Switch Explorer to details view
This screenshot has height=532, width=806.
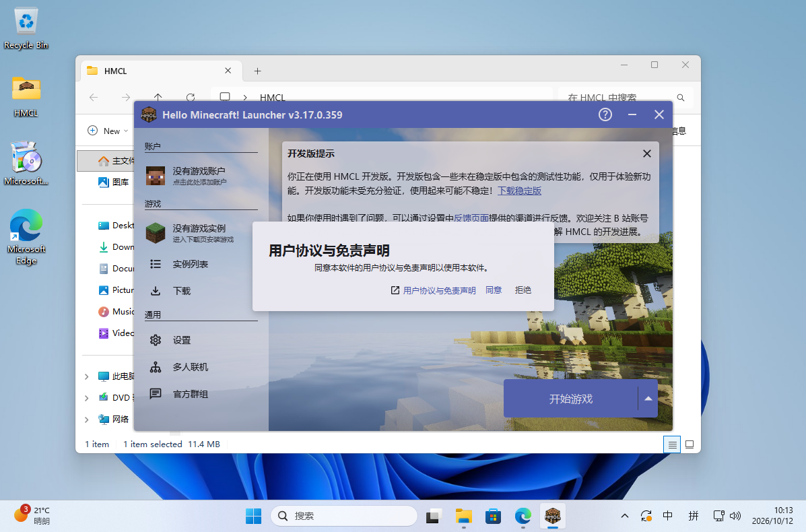tap(672, 444)
